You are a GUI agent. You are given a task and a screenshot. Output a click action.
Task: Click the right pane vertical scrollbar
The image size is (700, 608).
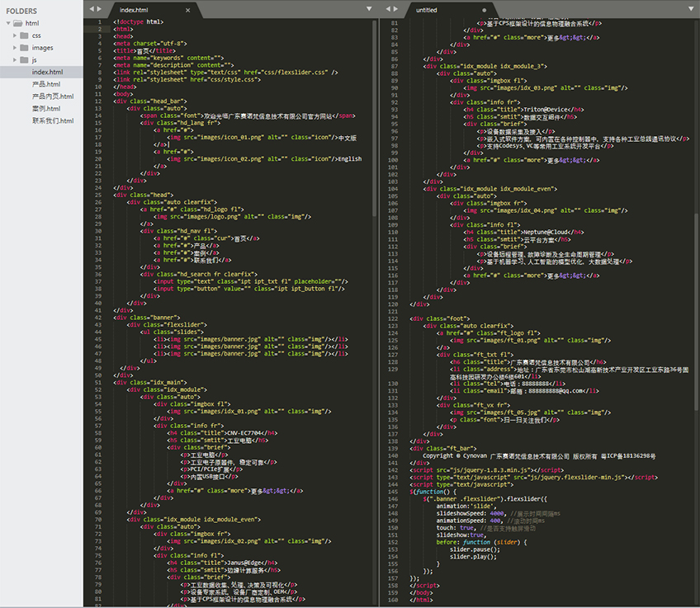(x=696, y=311)
